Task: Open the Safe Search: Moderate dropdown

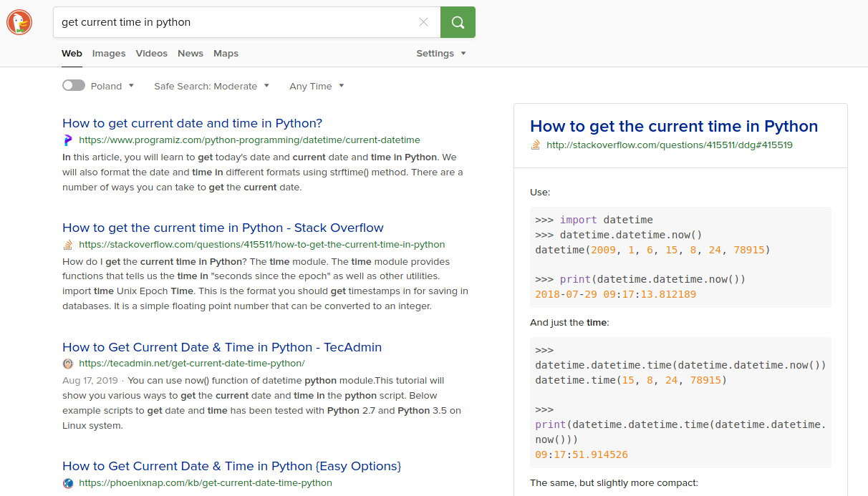Action: coord(212,86)
